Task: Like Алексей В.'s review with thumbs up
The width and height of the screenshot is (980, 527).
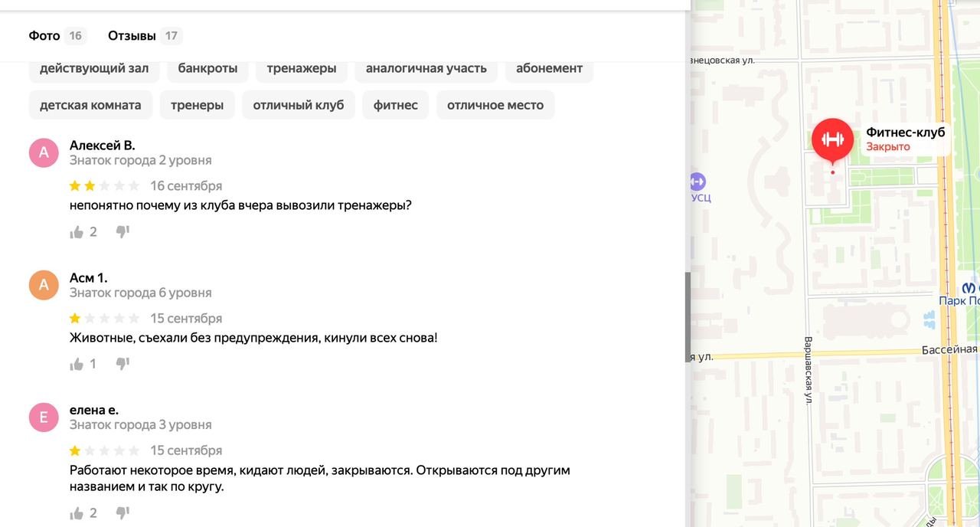Action: tap(77, 232)
